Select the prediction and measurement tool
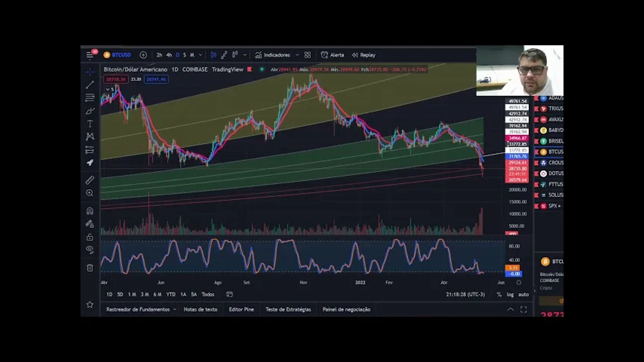Image resolution: width=644 pixels, height=362 pixels. coord(90,149)
